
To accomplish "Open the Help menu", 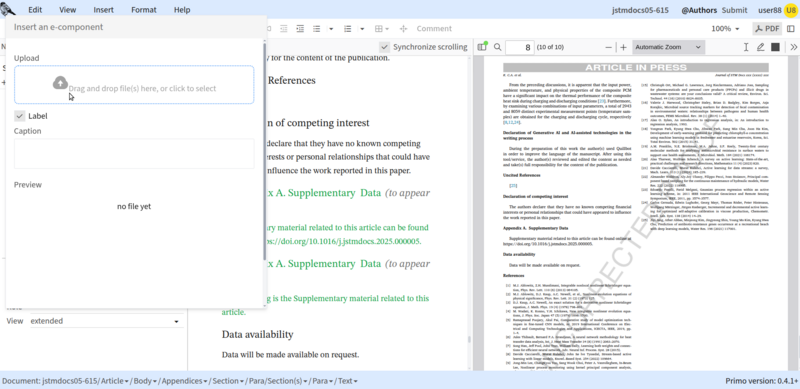I will 182,10.
